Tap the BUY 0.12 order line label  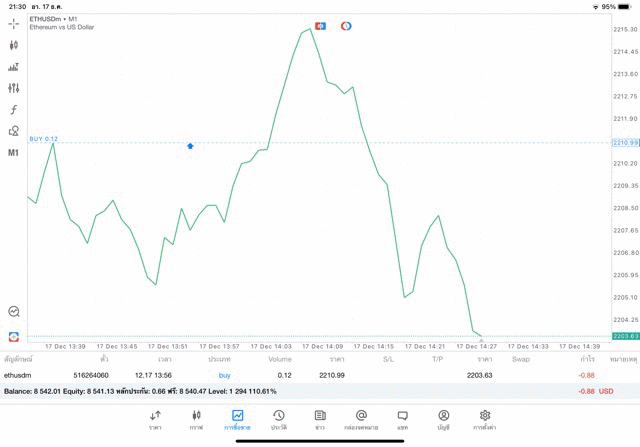(44, 139)
